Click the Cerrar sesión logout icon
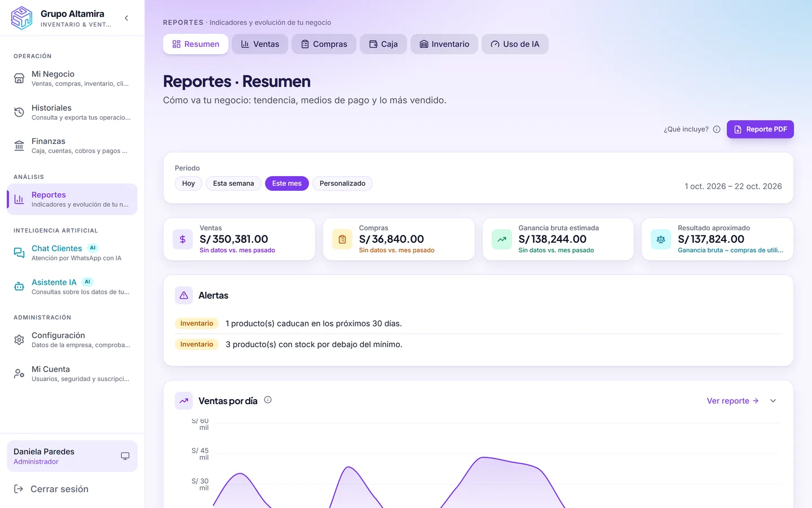The image size is (812, 508). 19,489
